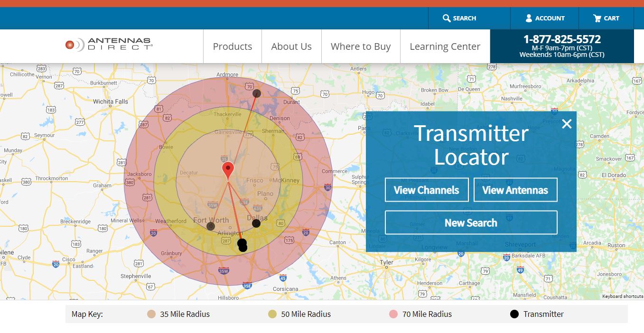Click the McKinney label on the map
644x333 pixels.
point(286,180)
